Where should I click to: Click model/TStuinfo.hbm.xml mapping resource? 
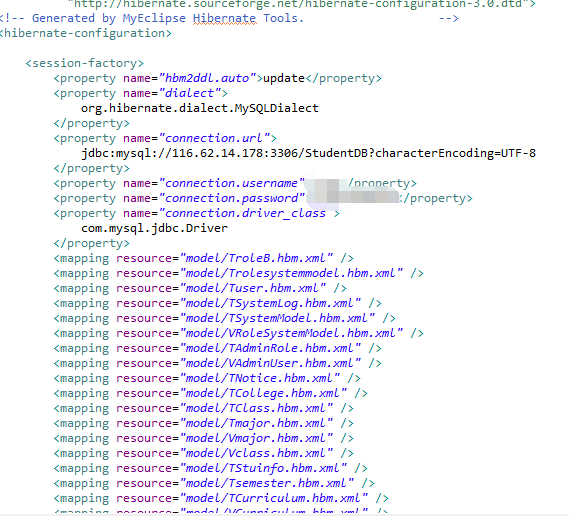point(263,468)
